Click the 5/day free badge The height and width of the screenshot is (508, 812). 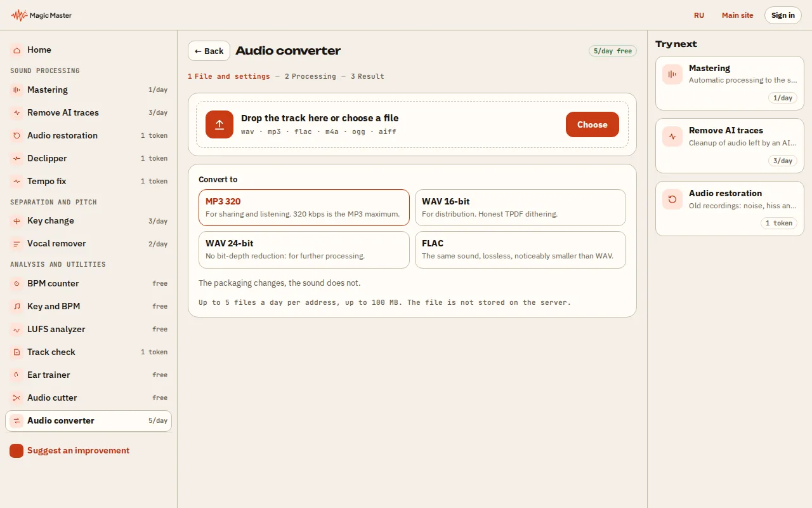(x=613, y=51)
